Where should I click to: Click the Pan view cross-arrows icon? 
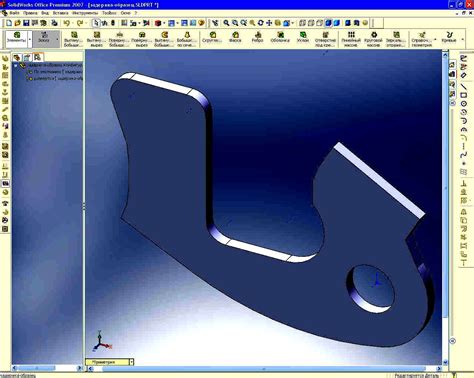pos(269,23)
